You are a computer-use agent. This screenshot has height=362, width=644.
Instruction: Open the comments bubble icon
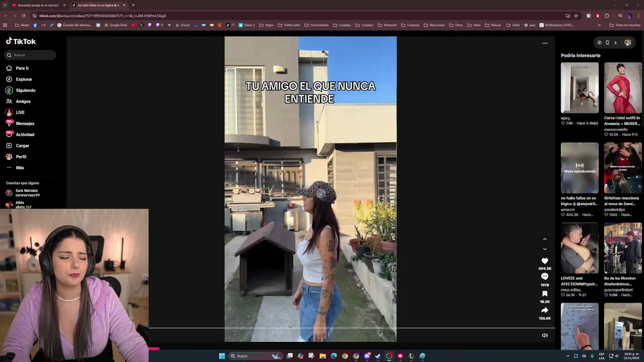[x=544, y=277]
